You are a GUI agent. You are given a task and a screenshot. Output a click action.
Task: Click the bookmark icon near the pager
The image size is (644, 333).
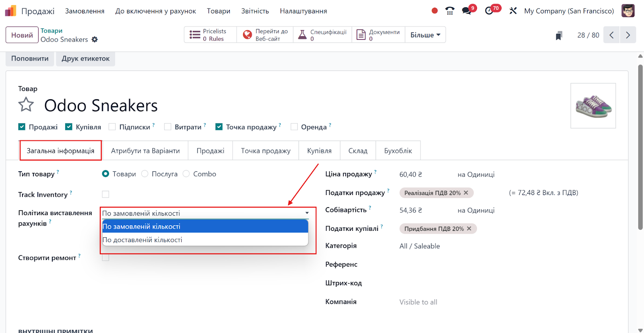(x=559, y=36)
